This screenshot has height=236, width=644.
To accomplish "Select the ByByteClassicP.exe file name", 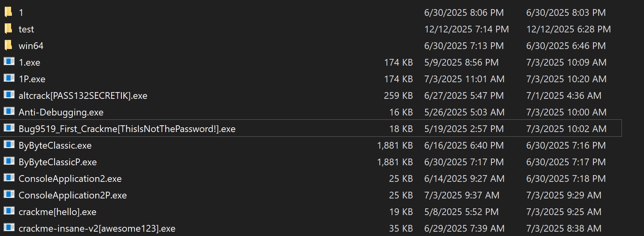I will coord(58,162).
